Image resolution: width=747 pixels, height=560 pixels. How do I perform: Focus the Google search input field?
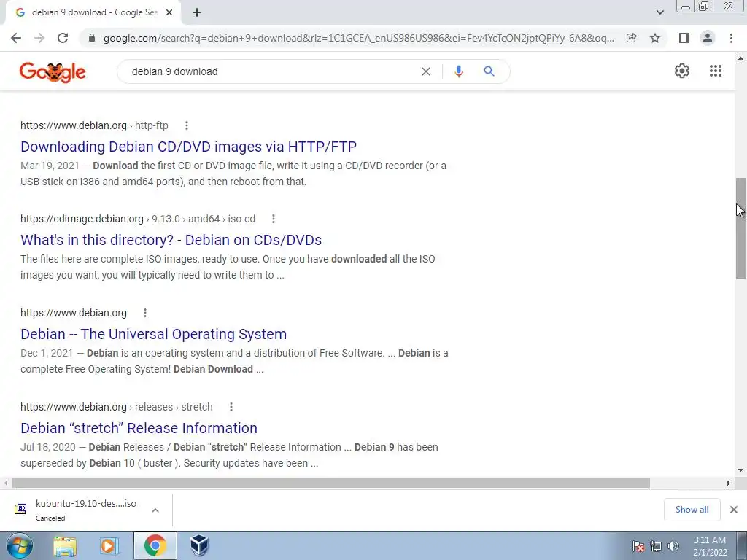(x=271, y=71)
